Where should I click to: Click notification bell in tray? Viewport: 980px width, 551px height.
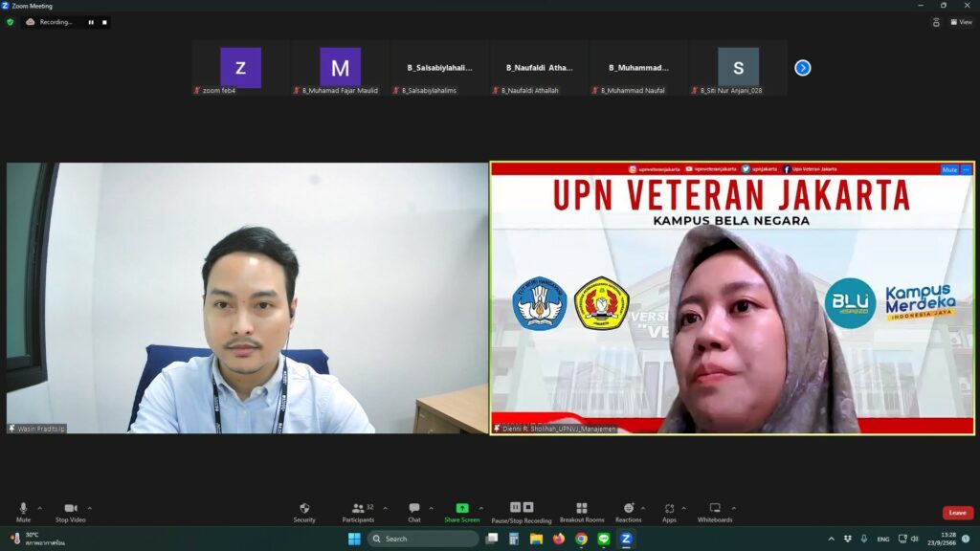967,539
